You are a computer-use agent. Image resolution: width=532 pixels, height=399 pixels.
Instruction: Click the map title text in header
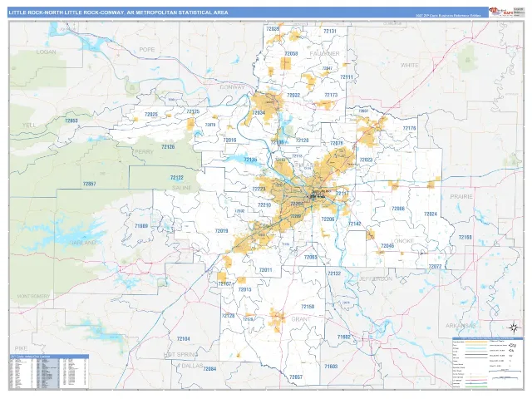(x=118, y=12)
